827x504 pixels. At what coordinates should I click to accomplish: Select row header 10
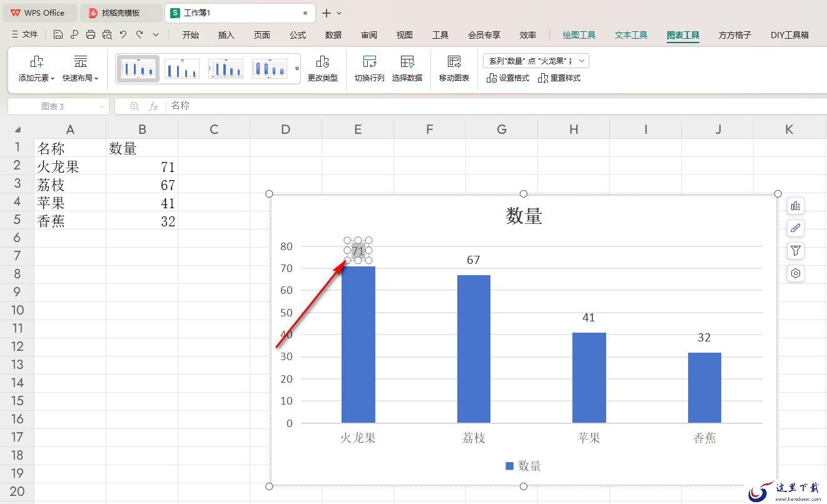point(17,310)
